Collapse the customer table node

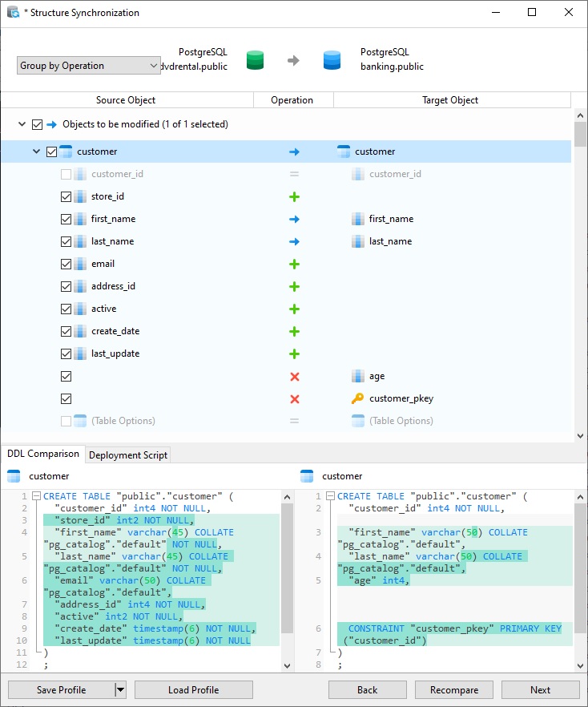pos(37,151)
